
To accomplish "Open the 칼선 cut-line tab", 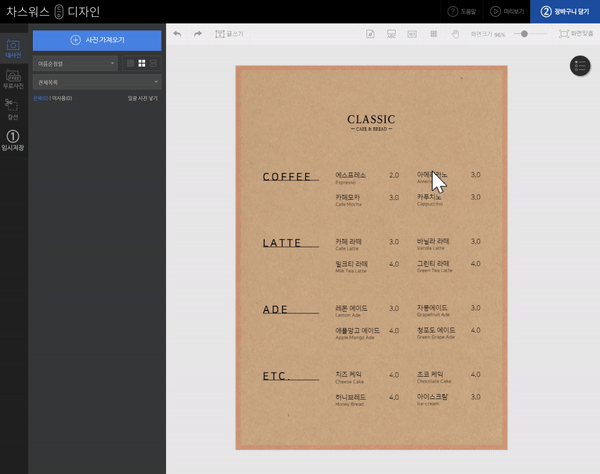I will tap(13, 109).
